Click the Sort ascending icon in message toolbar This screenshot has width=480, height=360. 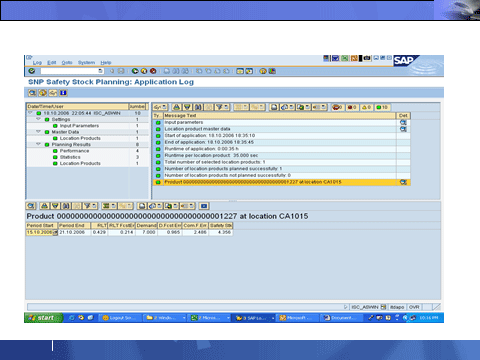177,107
